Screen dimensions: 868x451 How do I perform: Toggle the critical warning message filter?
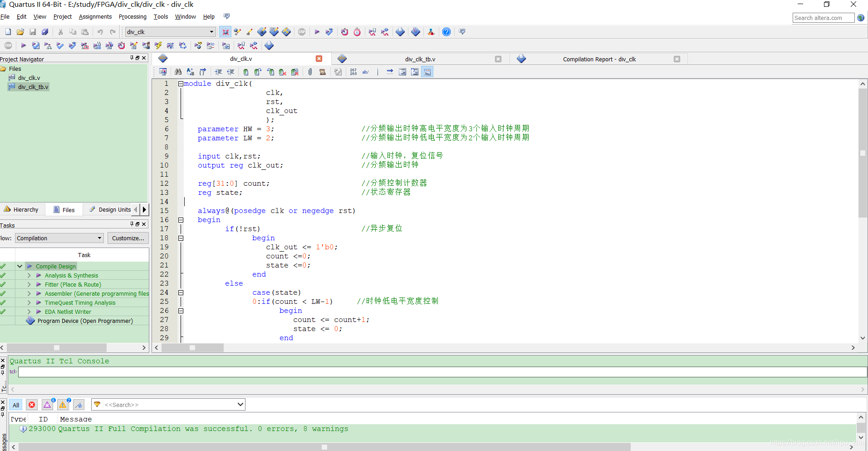47,405
